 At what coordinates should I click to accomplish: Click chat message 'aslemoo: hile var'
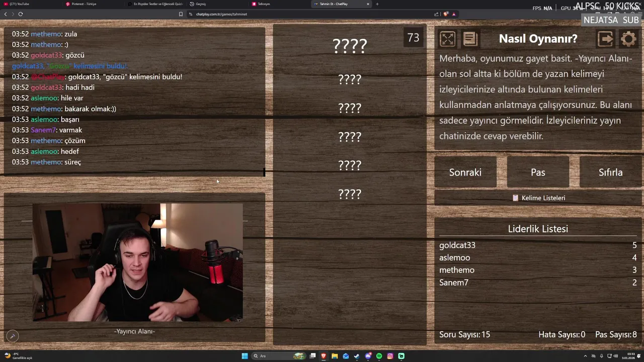point(48,98)
